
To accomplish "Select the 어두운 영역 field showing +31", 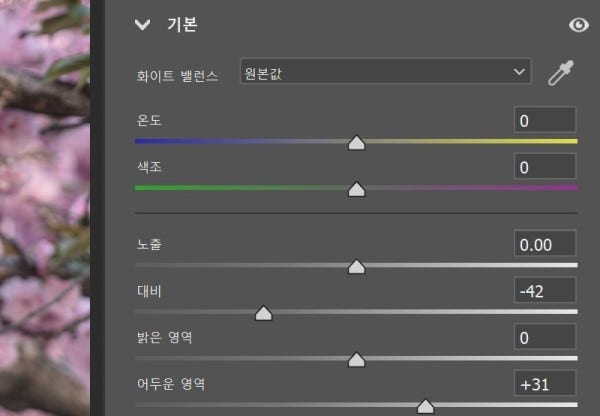I will (x=545, y=383).
